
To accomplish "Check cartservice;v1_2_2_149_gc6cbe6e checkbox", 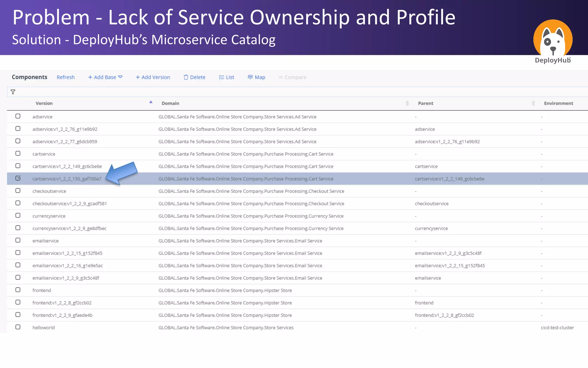I will (x=18, y=166).
